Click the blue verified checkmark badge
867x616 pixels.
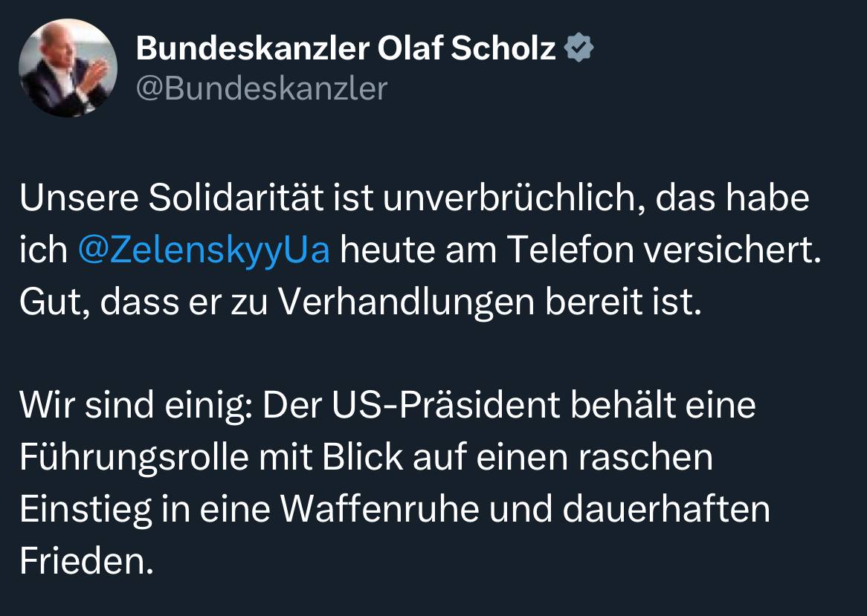[578, 49]
